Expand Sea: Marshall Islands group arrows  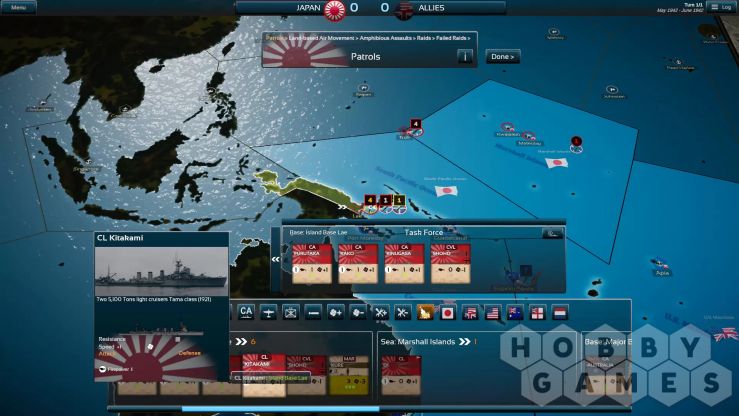[x=465, y=342]
